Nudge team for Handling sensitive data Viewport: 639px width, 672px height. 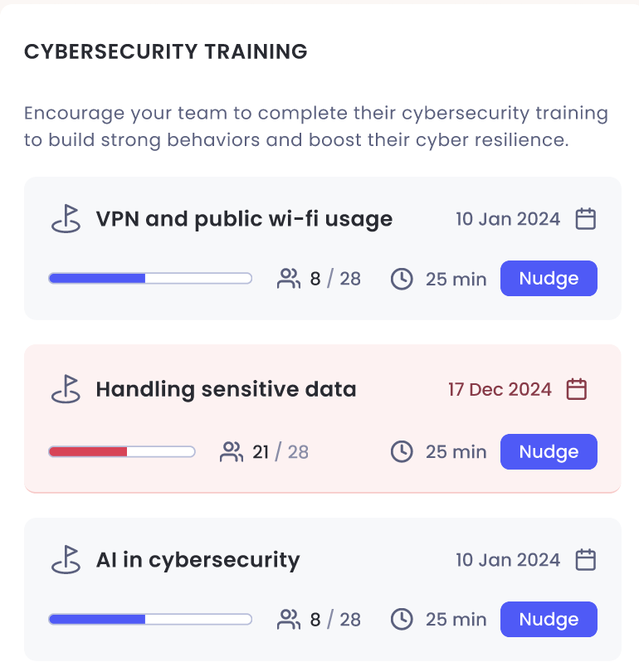click(549, 451)
